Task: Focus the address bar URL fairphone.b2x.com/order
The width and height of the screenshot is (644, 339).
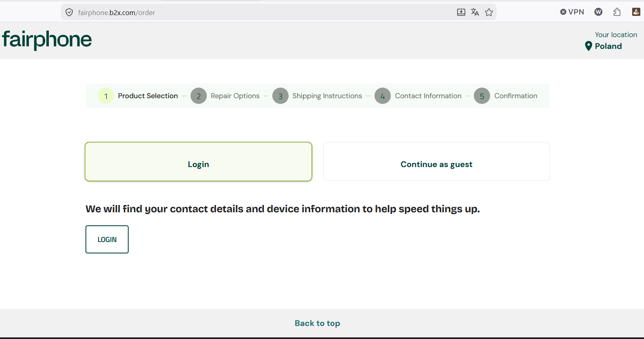Action: [x=116, y=13]
